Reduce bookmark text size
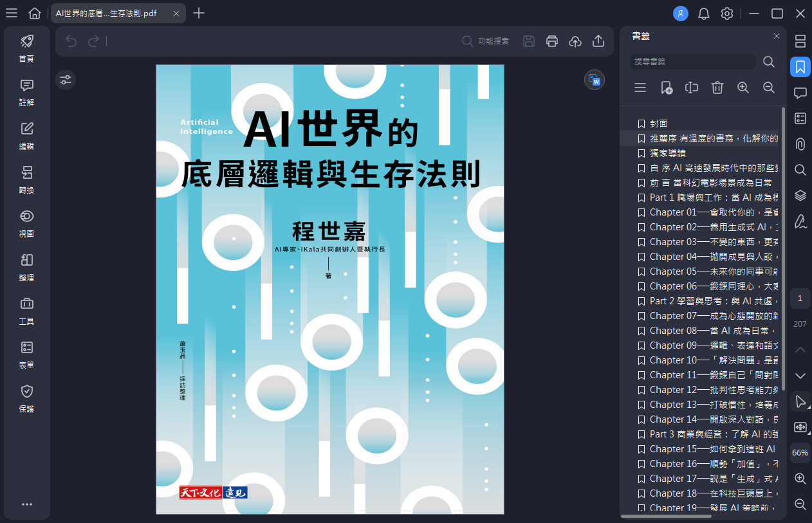This screenshot has width=812, height=523. click(769, 87)
